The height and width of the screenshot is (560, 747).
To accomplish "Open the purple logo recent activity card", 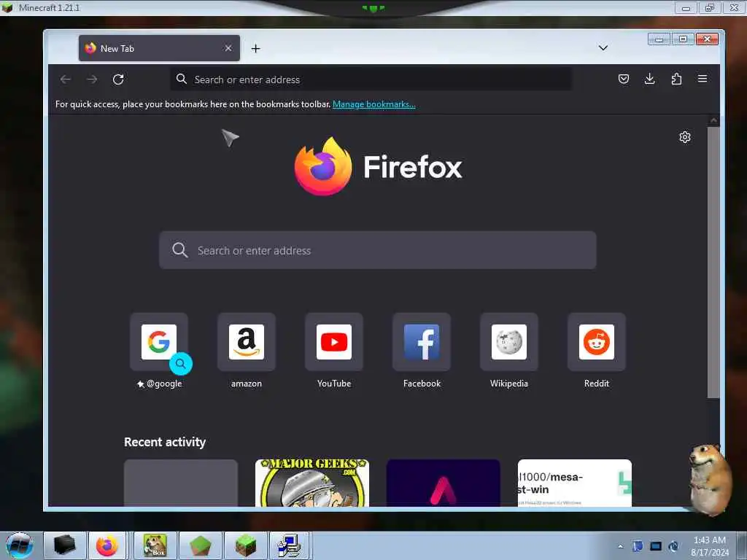I will pyautogui.click(x=443, y=483).
